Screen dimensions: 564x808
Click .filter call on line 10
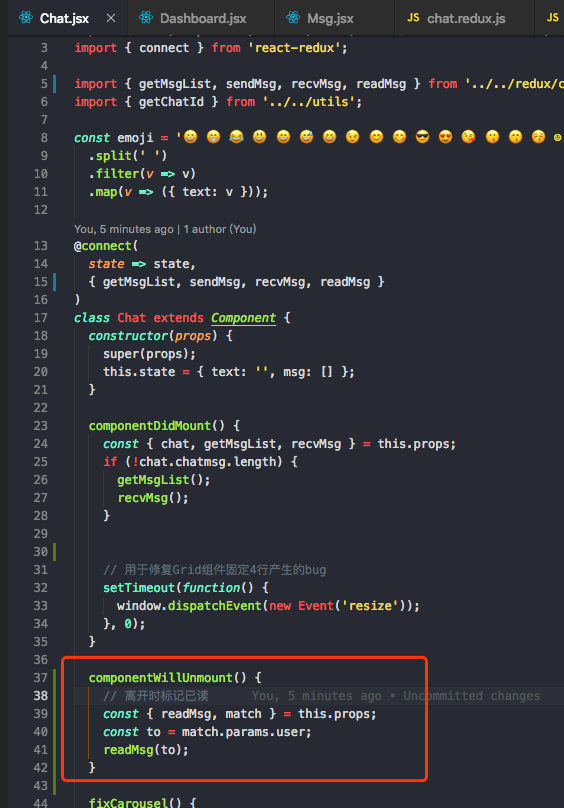point(142,174)
